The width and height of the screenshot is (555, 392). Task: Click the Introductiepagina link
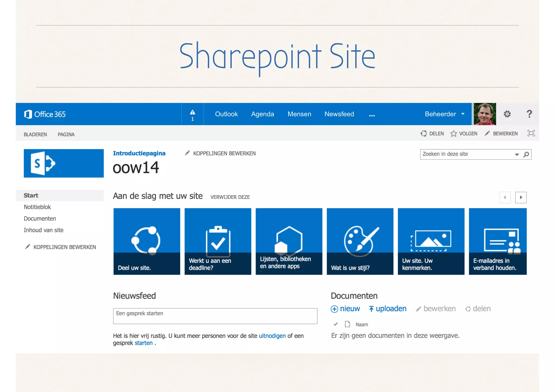point(139,153)
